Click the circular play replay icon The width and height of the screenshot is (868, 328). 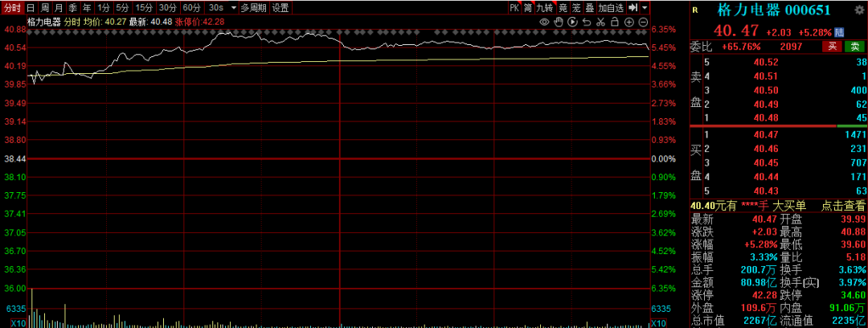[x=572, y=22]
